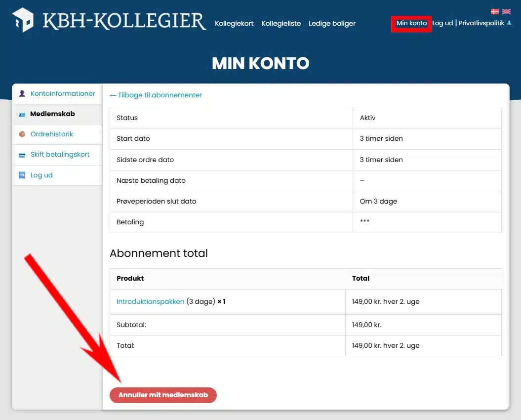Click Log ud in the top header
Image resolution: width=521 pixels, height=420 pixels.
(442, 23)
